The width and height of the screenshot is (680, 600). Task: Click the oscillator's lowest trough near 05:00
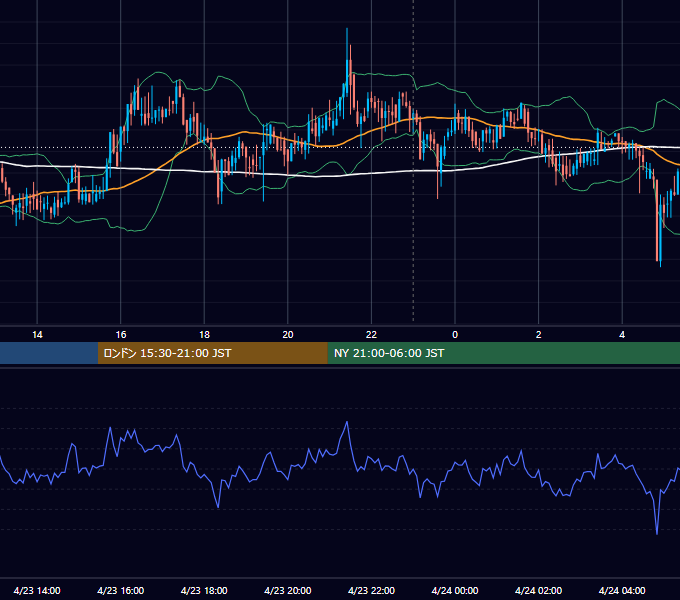pyautogui.click(x=657, y=533)
